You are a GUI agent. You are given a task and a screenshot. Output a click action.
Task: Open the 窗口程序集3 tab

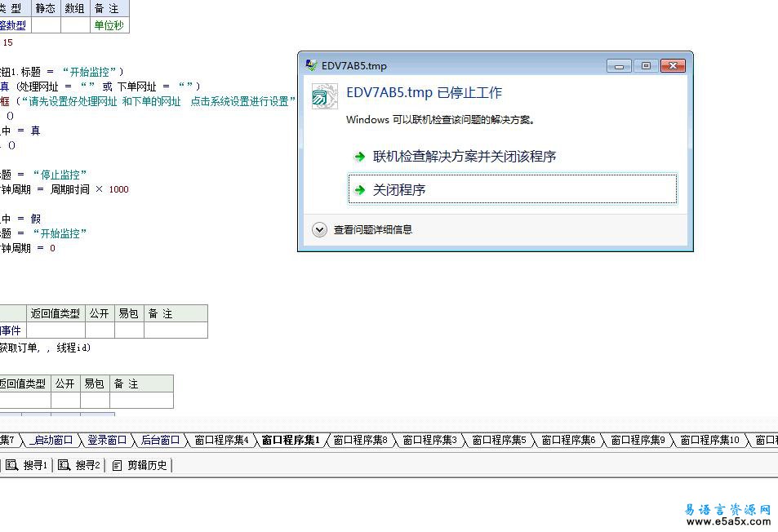click(429, 440)
